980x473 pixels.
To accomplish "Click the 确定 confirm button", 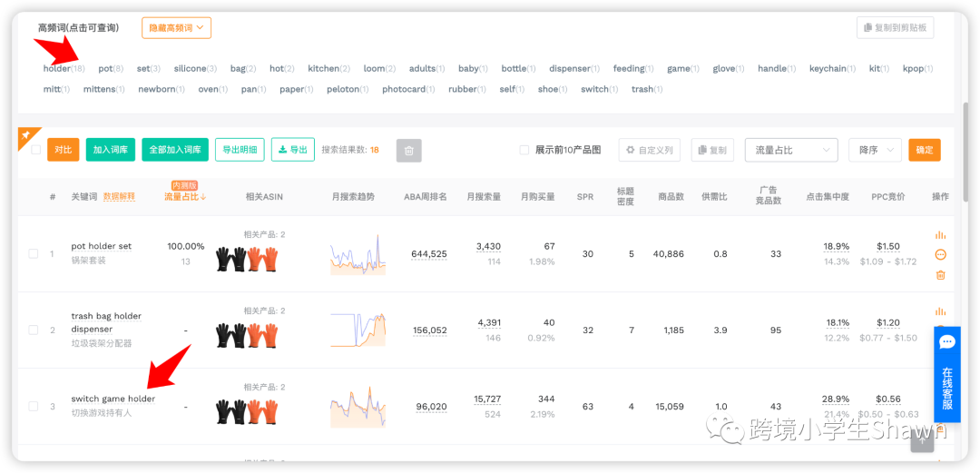I will [925, 150].
